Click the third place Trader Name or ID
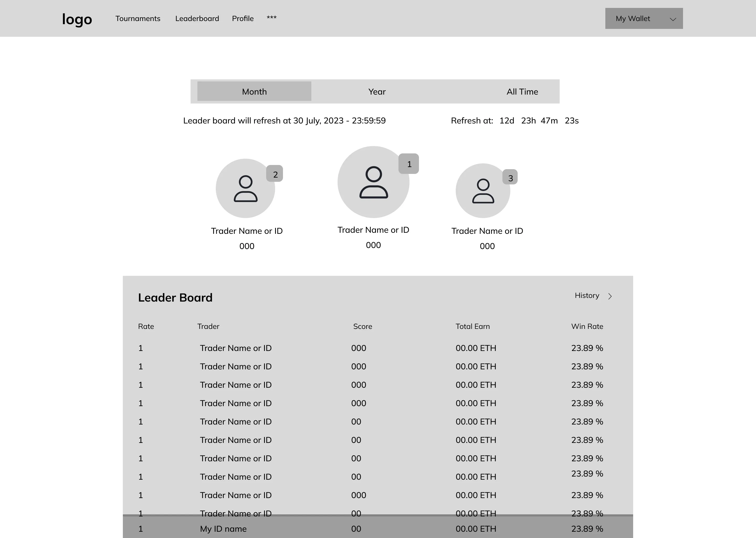The image size is (756, 538). (487, 231)
